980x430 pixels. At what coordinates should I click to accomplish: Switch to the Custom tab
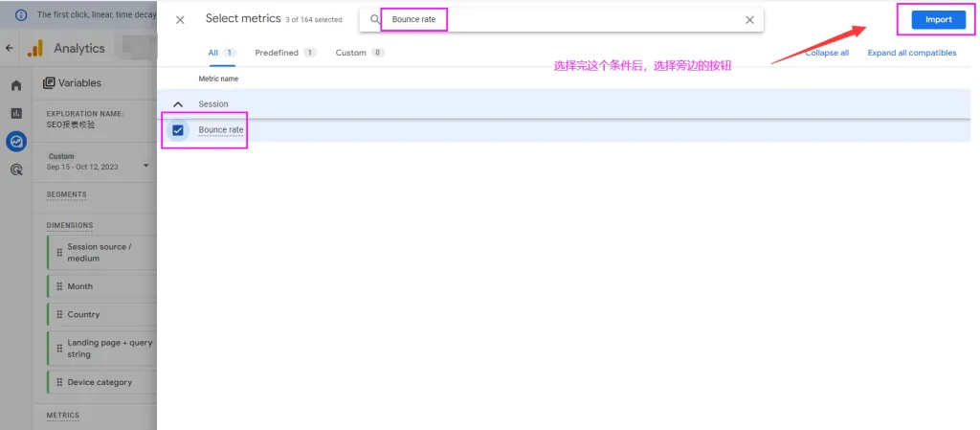(x=360, y=53)
